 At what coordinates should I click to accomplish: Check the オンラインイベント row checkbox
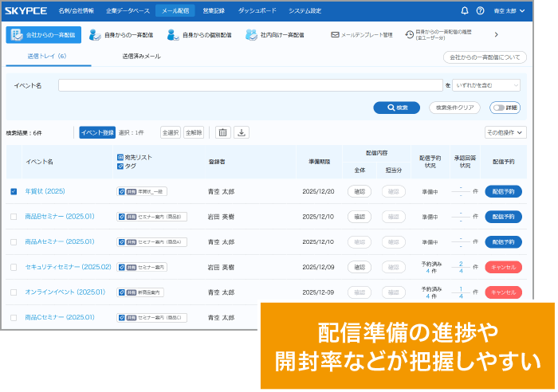click(x=14, y=292)
